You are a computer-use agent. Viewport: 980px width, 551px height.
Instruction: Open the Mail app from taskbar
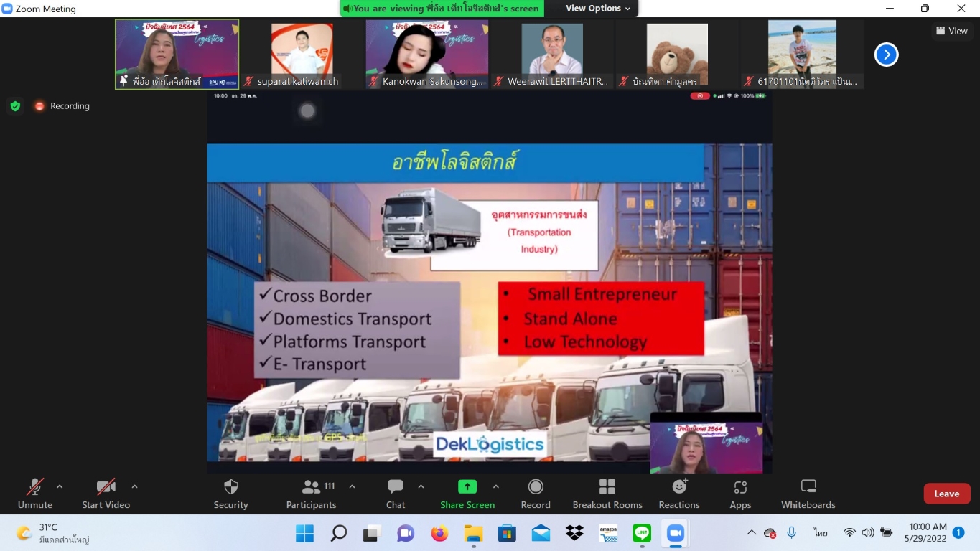pyautogui.click(x=541, y=533)
